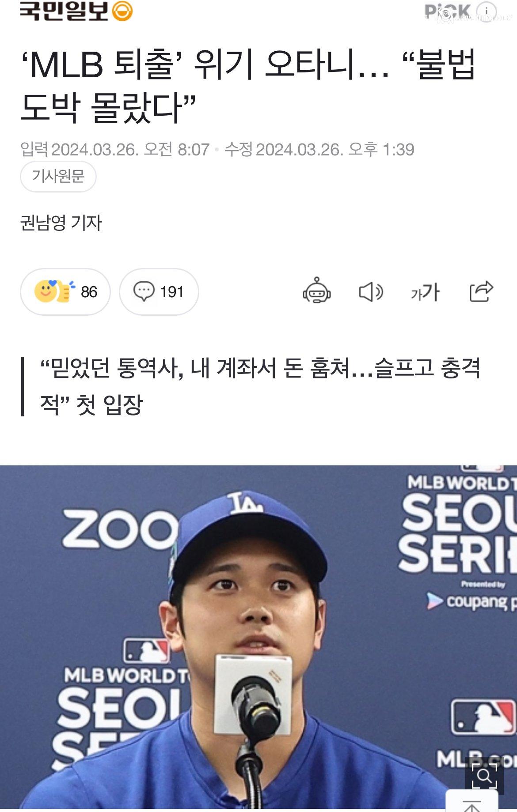Enlarge photo with magnifier icon
The image size is (517, 812).
[485, 776]
